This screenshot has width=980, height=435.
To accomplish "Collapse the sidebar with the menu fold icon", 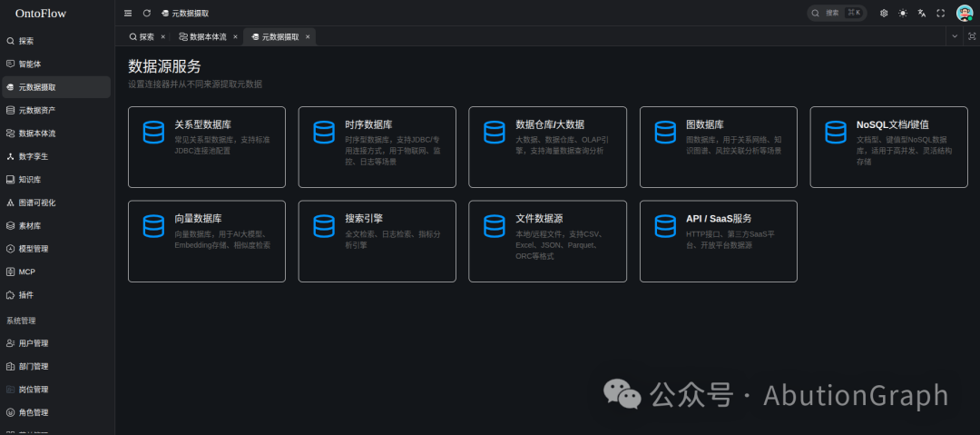I will [x=128, y=13].
